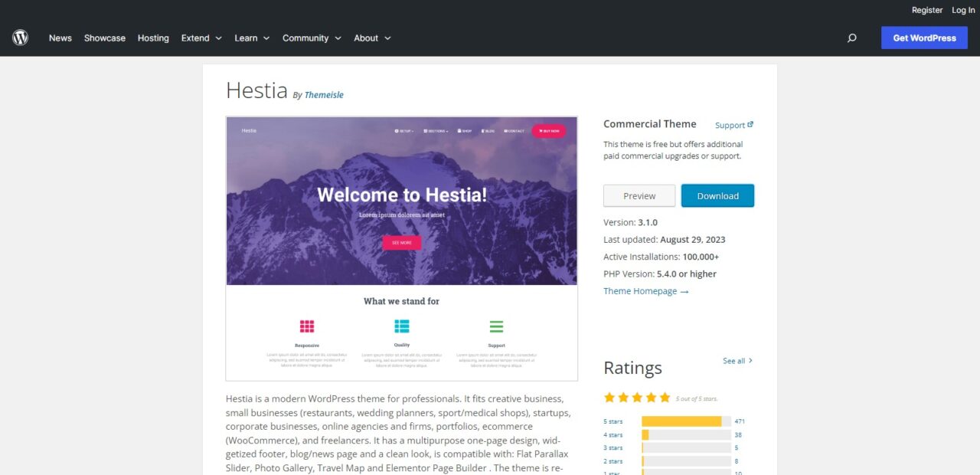Viewport: 980px width, 475px height.
Task: Open the Hosting menu item
Action: [x=153, y=38]
